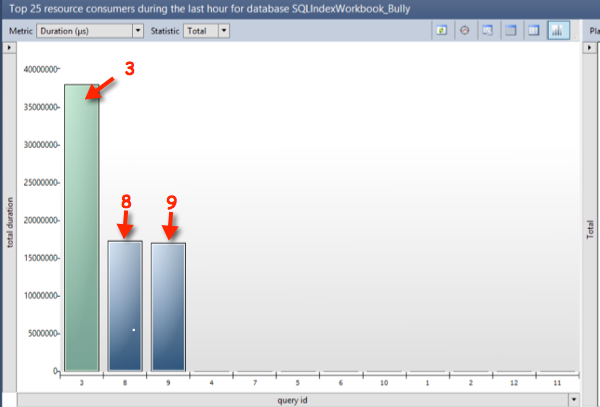Click the Metric label text
This screenshot has width=600, height=407.
21,31
